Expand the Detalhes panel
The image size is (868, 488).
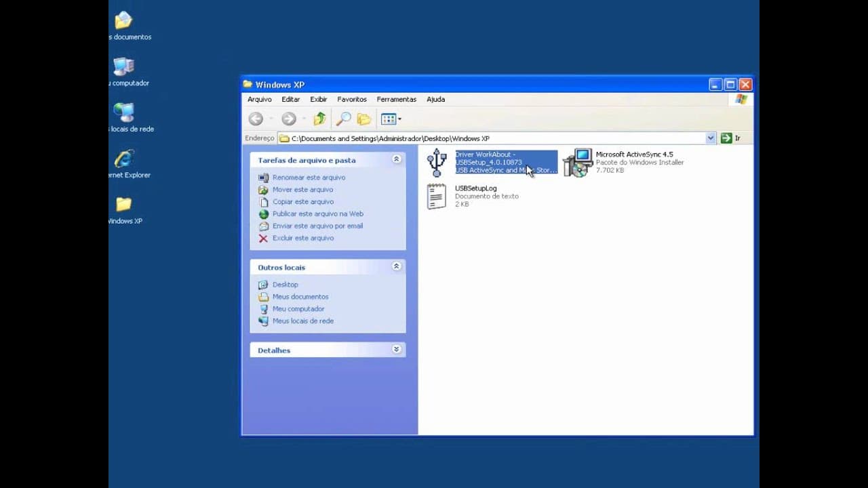coord(397,350)
